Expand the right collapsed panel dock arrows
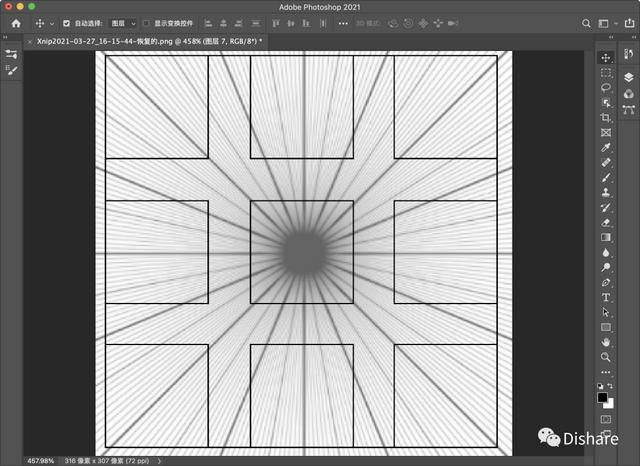This screenshot has height=466, width=640. tap(633, 37)
